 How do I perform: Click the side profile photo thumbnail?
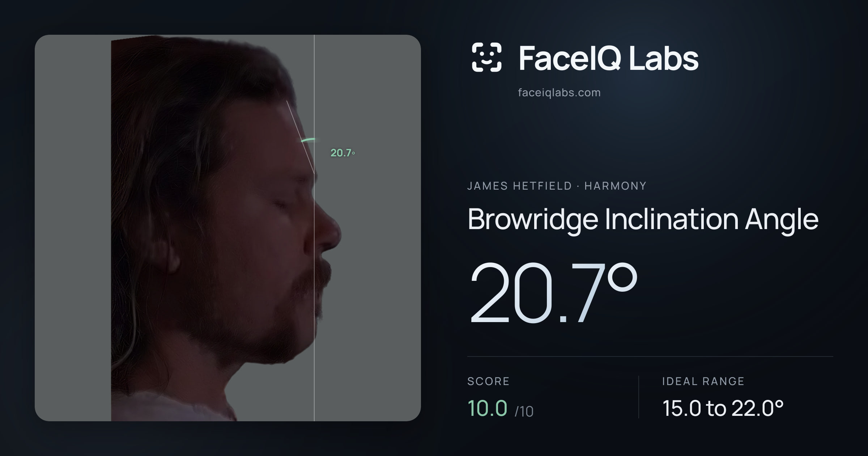(x=228, y=228)
